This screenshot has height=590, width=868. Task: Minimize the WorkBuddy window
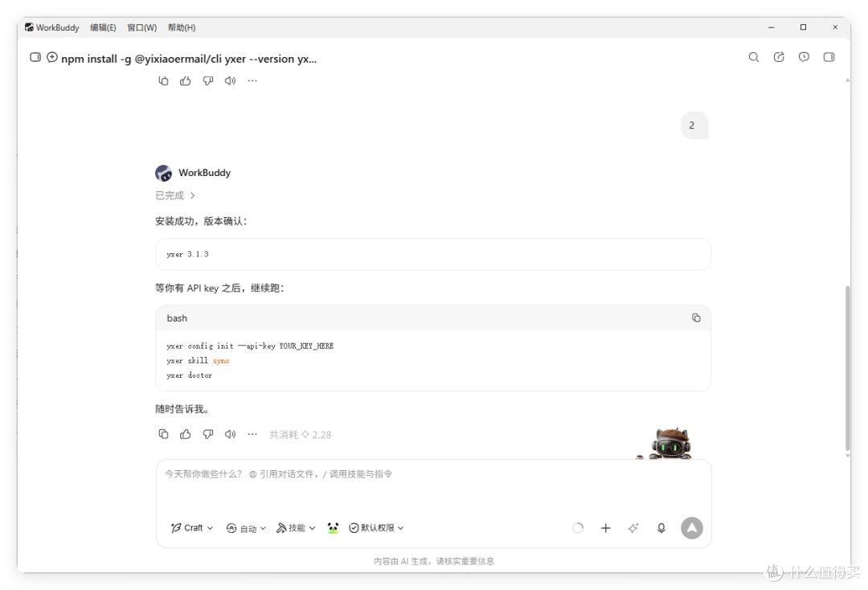pyautogui.click(x=771, y=27)
